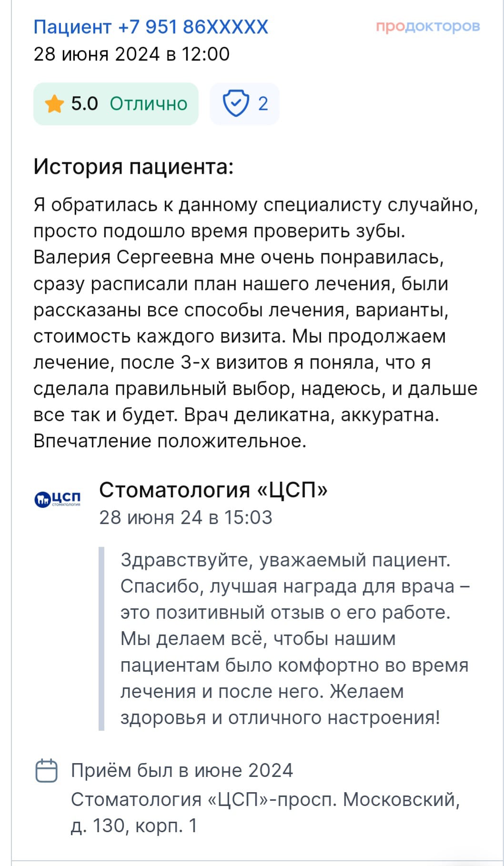This screenshot has height=866, width=504.
Task: Click the Отлично label in rating badge
Action: [x=149, y=104]
